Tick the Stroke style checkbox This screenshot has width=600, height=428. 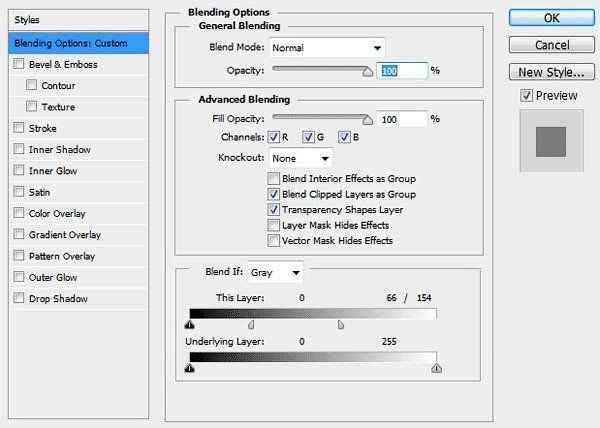pos(19,127)
